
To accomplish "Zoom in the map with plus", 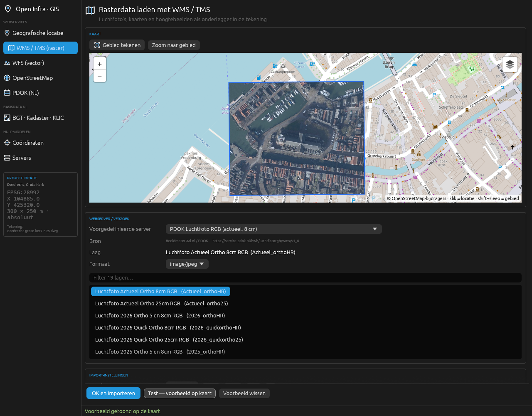I will tap(100, 64).
